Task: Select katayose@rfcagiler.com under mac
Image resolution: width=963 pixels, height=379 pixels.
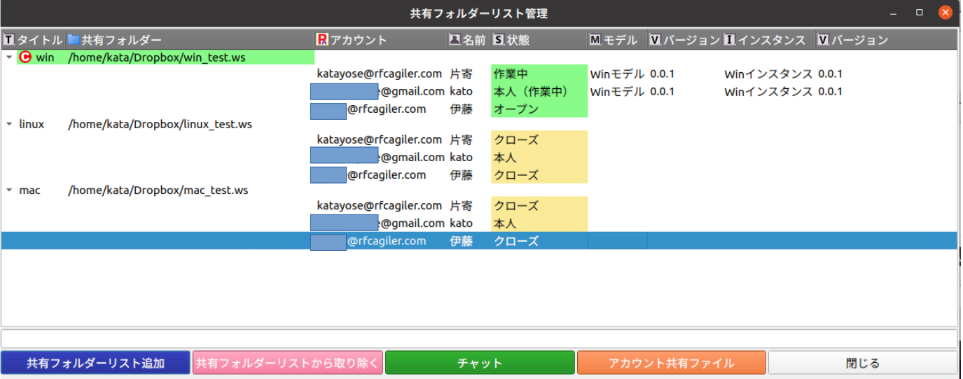Action: (380, 206)
